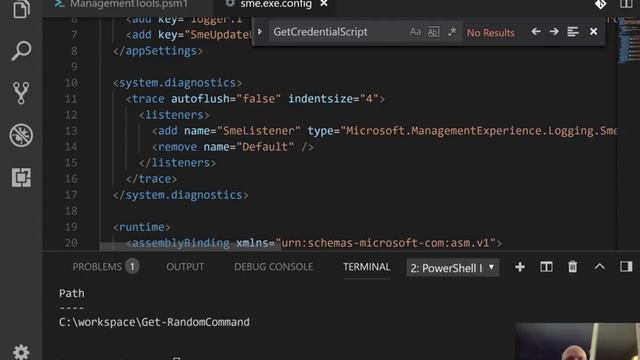Click the remove name="Default" line
This screenshot has height=360, width=640.
[x=233, y=147]
